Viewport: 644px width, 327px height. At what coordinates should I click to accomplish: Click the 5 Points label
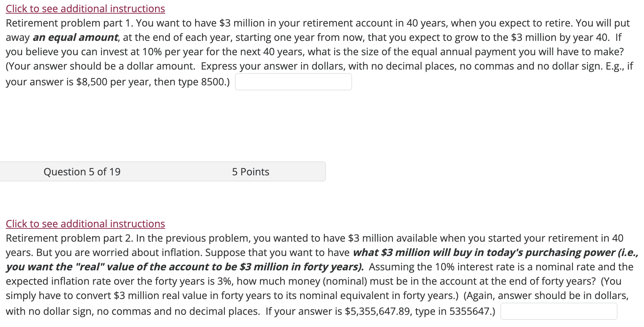pyautogui.click(x=250, y=171)
